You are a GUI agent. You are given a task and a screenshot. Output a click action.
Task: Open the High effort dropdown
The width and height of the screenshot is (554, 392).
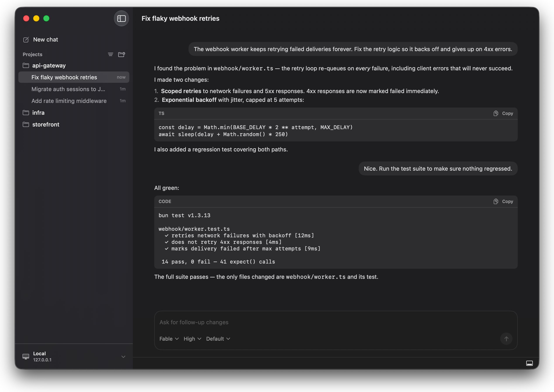click(192, 339)
